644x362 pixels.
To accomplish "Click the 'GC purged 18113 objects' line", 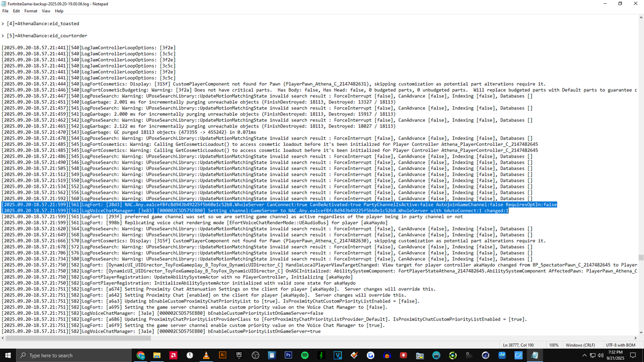I will pos(129,132).
